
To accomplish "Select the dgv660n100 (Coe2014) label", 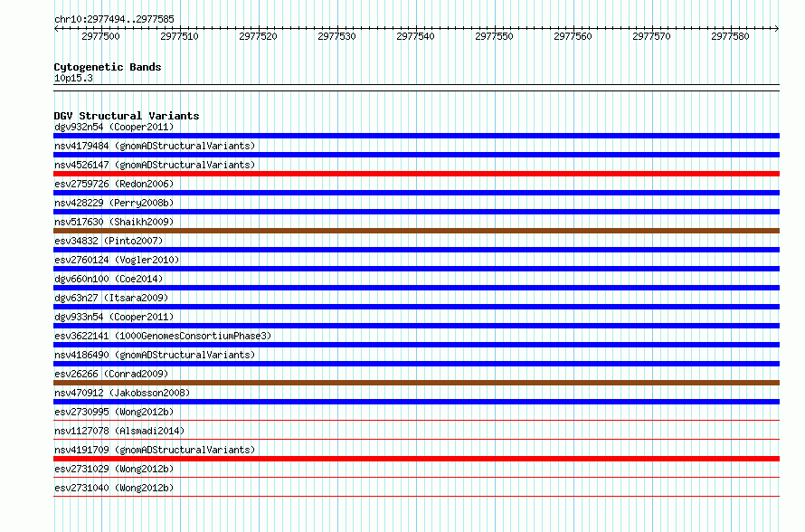I will pos(109,279).
